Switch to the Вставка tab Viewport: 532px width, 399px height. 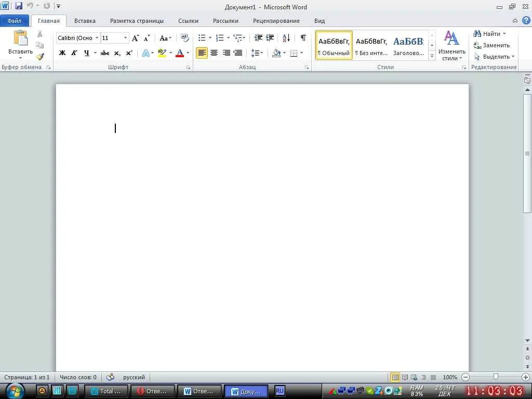[x=85, y=21]
